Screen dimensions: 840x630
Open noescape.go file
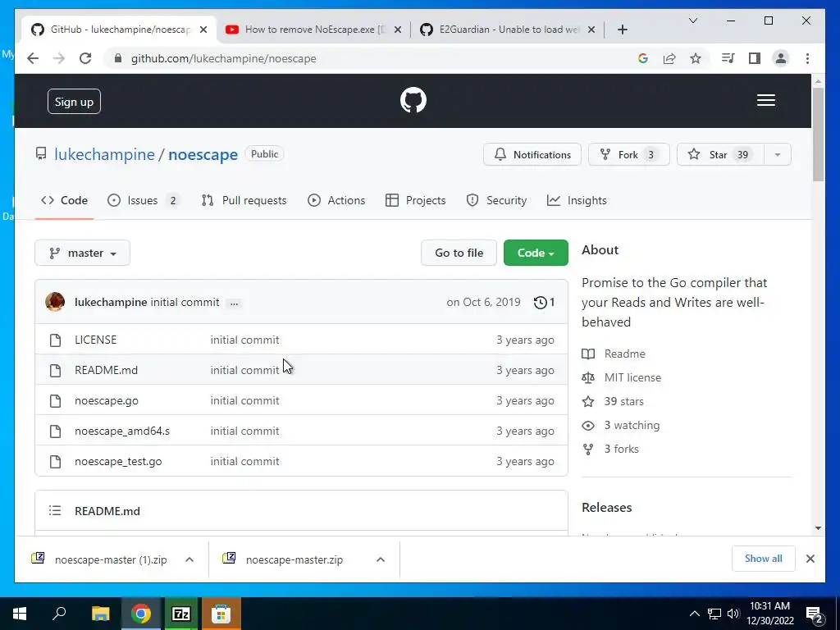pos(107,400)
